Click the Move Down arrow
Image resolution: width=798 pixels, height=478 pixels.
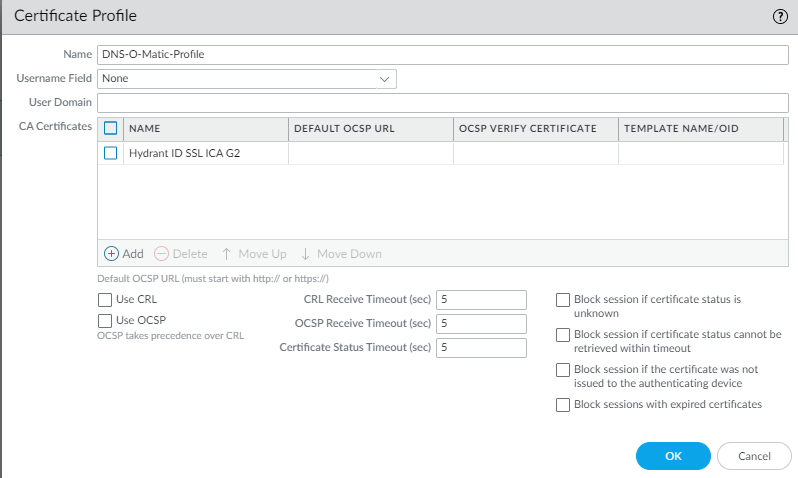[306, 254]
